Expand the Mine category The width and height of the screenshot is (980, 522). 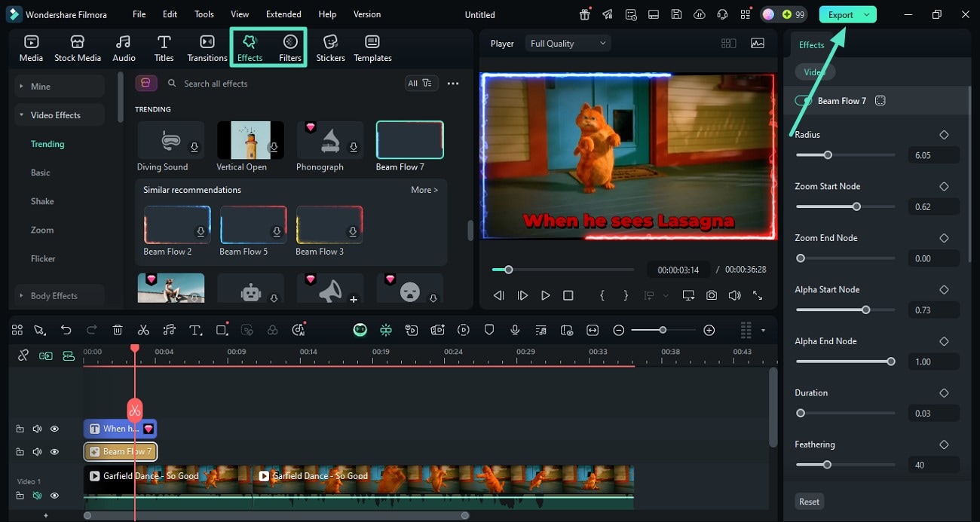[60, 87]
